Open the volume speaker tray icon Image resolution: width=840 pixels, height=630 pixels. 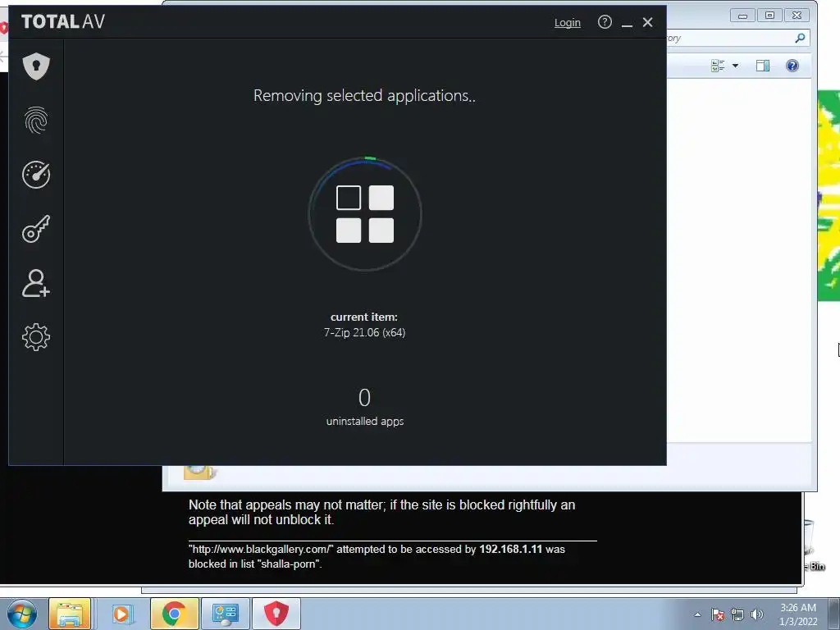(x=757, y=614)
